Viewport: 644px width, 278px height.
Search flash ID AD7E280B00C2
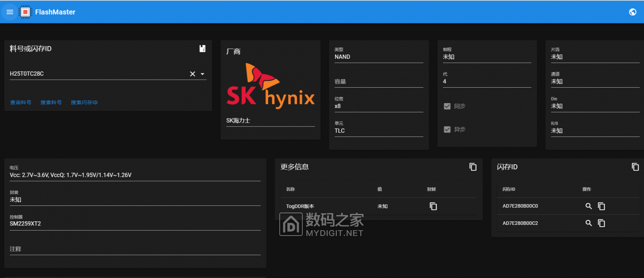pos(589,223)
